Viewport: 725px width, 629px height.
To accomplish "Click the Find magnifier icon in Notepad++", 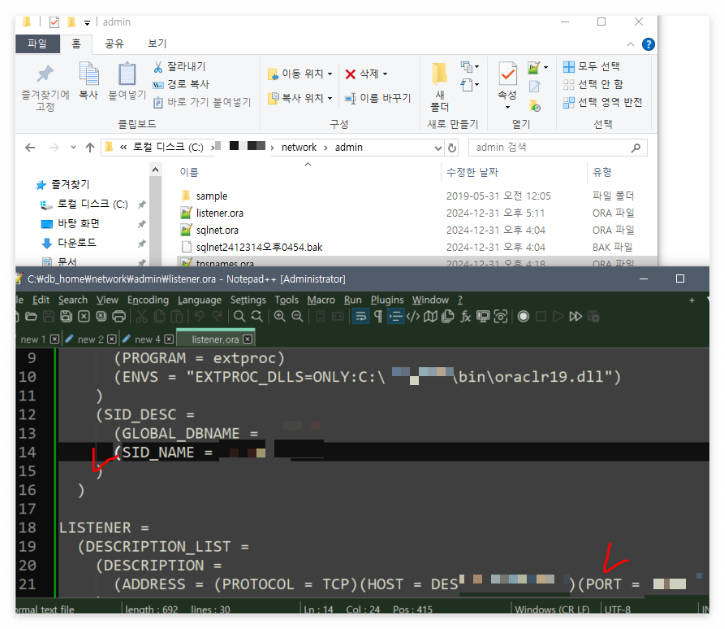I will tap(239, 316).
